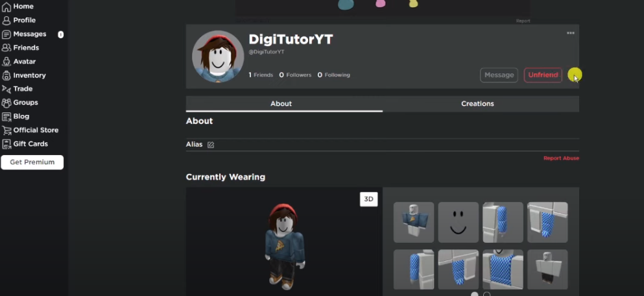This screenshot has width=644, height=296.
Task: Click the Inventory backpack icon
Action: [6, 75]
